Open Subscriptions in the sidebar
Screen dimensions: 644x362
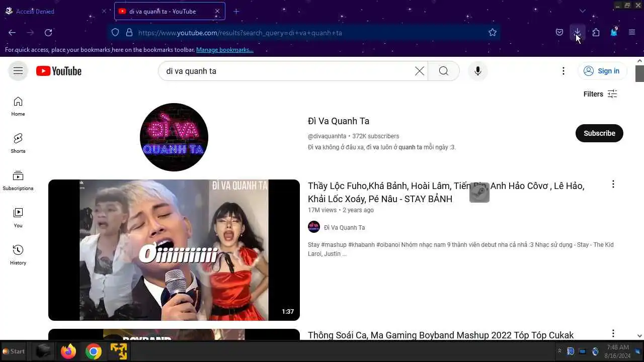point(18,180)
